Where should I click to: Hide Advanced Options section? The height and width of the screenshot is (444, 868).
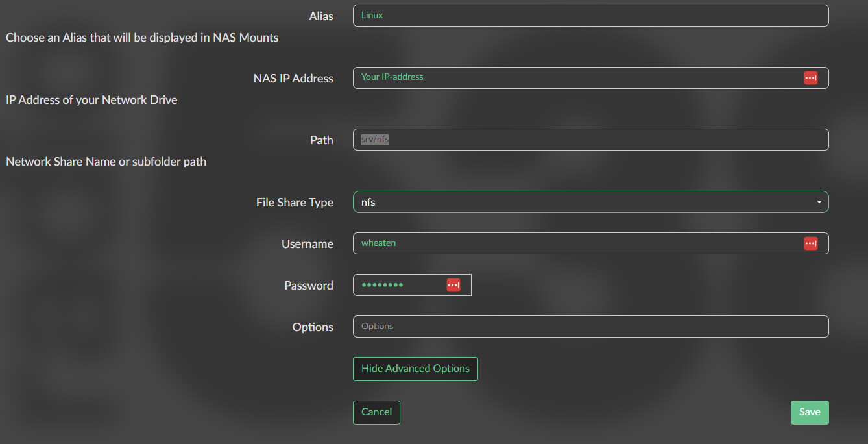[415, 369]
